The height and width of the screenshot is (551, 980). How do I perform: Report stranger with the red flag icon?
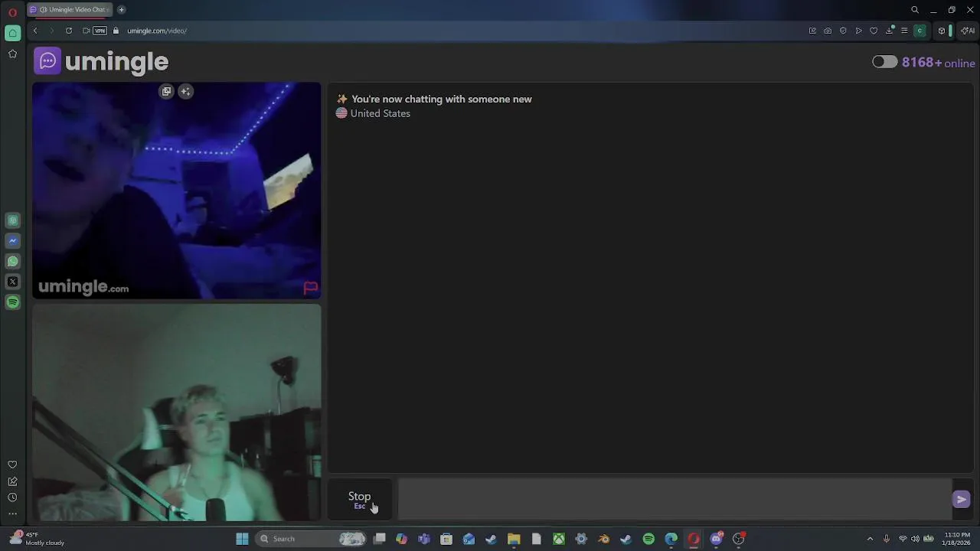tap(310, 288)
